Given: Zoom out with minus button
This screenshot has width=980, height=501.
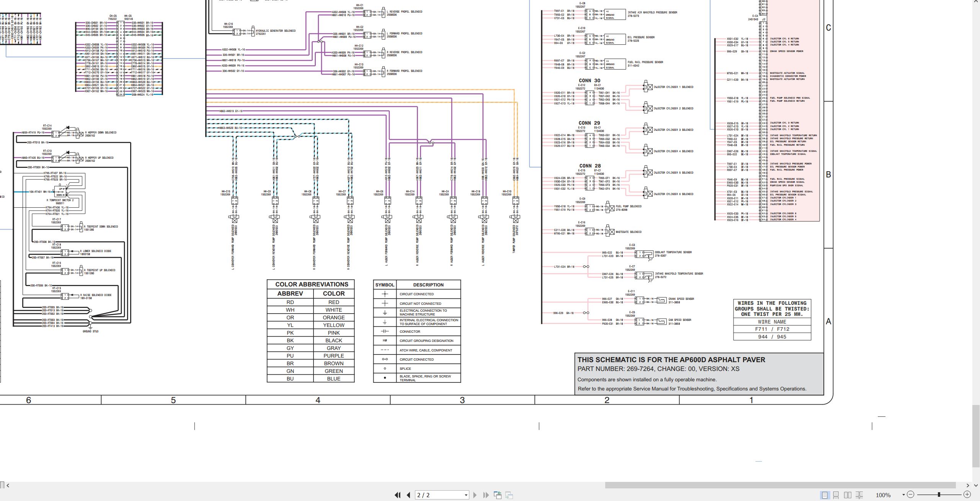Looking at the screenshot, I should [x=911, y=494].
